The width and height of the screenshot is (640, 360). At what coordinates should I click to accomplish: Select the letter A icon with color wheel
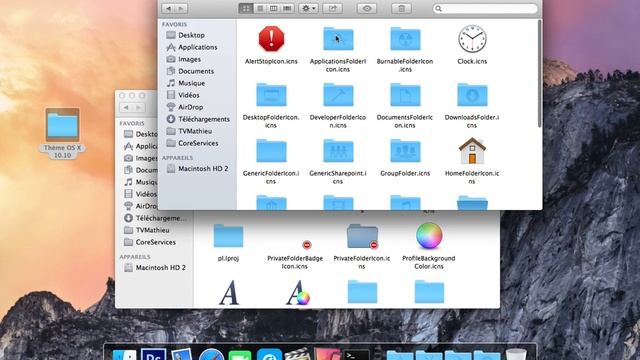[298, 292]
